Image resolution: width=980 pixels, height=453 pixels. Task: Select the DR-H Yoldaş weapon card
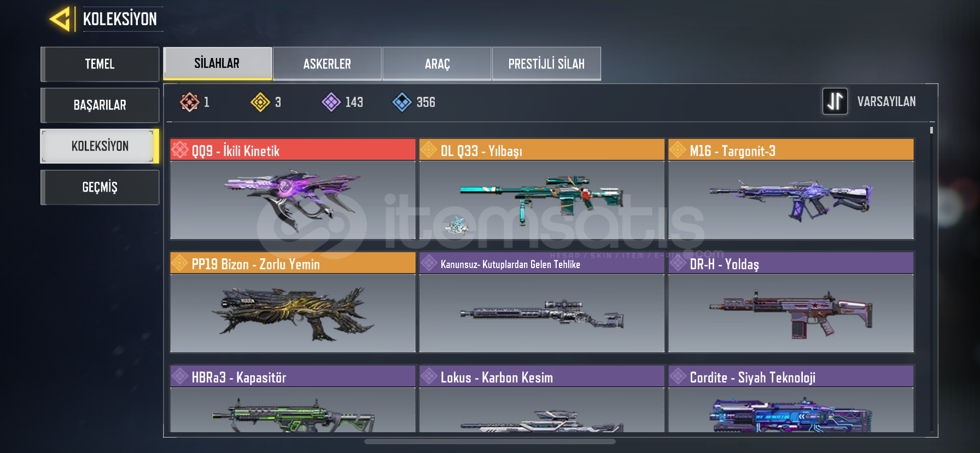(x=791, y=302)
